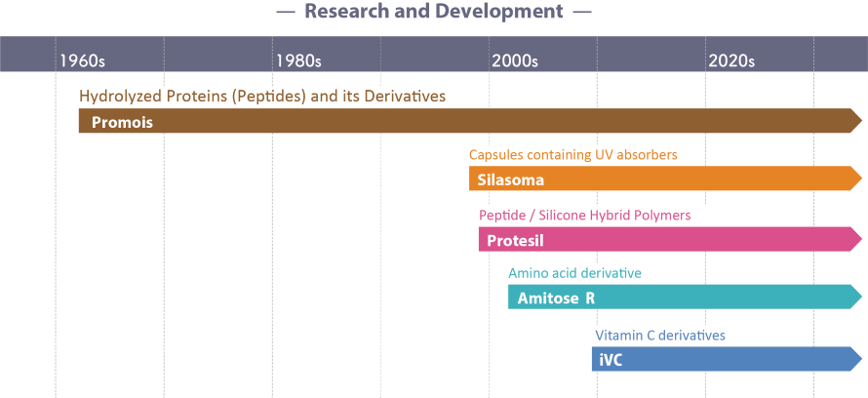The image size is (868, 398).
Task: Click the blue iVC timeline bar
Action: [x=728, y=359]
